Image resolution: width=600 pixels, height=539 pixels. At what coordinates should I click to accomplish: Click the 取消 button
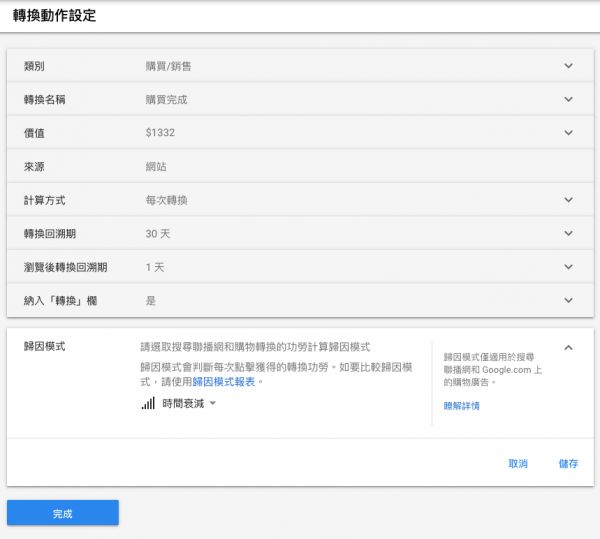(518, 464)
